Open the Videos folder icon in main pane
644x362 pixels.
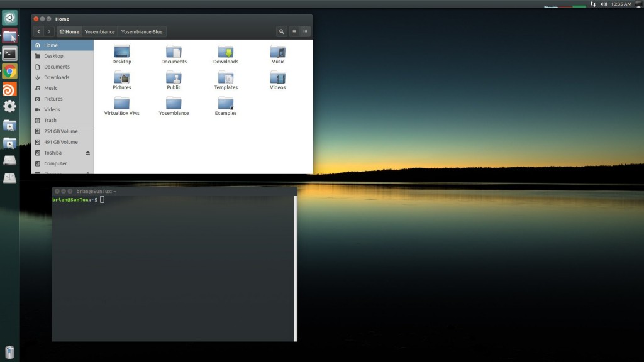coord(277,80)
